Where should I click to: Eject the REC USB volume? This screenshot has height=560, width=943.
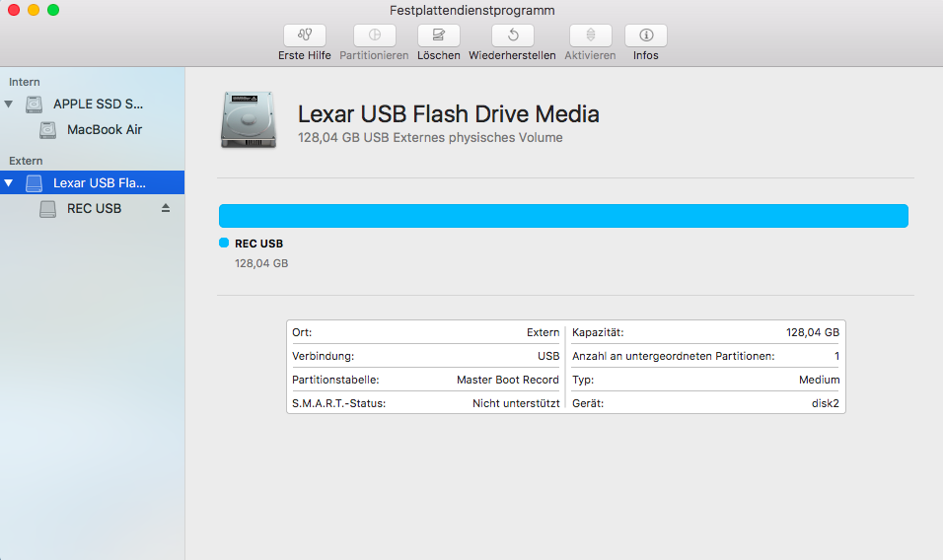[166, 208]
